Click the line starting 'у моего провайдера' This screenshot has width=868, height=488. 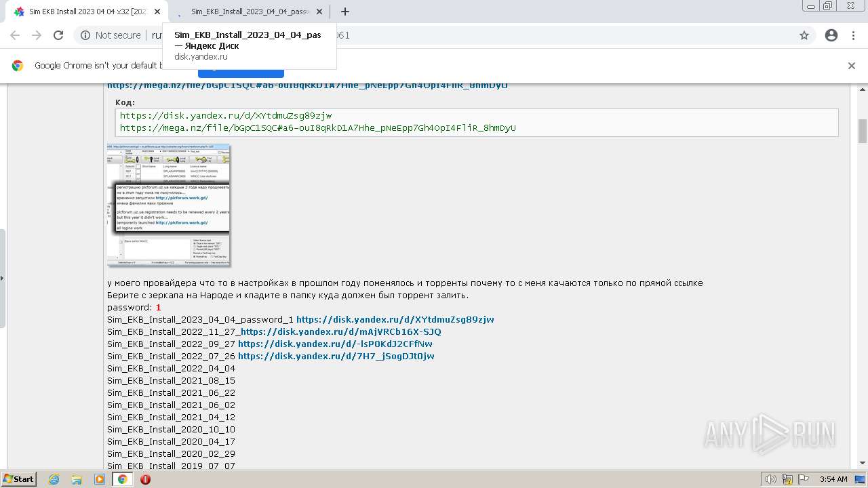pyautogui.click(x=405, y=283)
